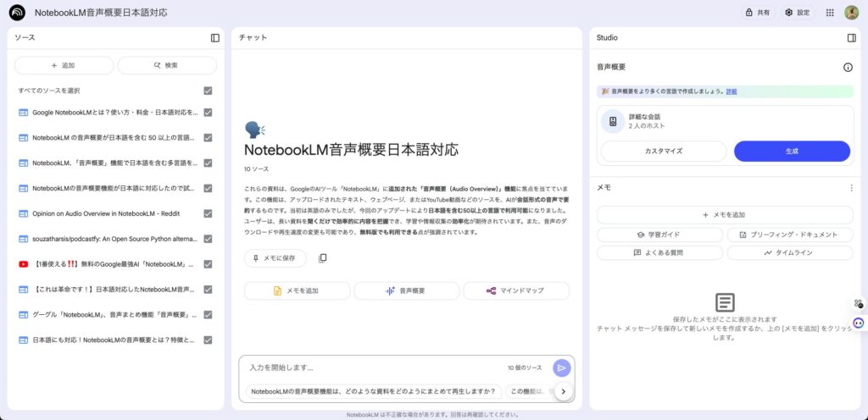Viewport: 868px width, 420px height.
Task: Click the partially visible この機能は suggestion chip
Action: pos(530,392)
